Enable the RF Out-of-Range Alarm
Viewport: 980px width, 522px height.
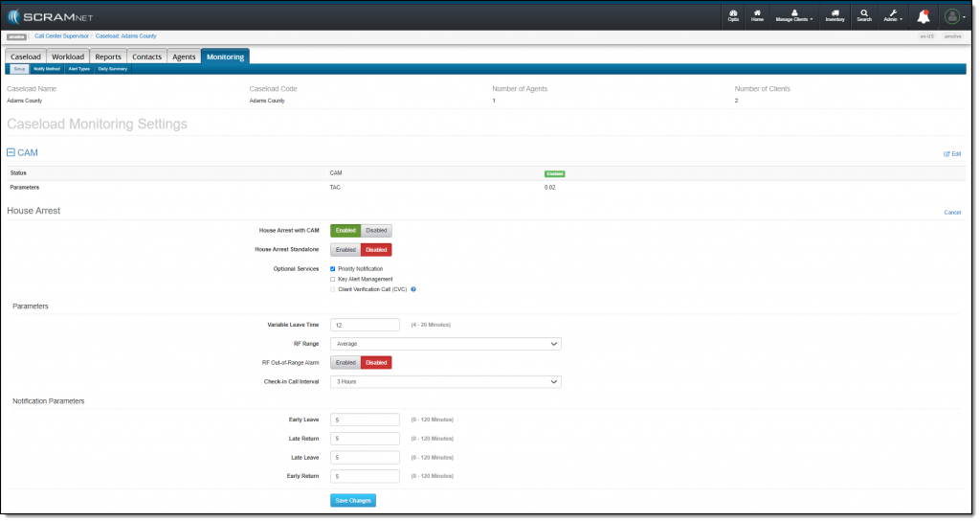coord(345,363)
